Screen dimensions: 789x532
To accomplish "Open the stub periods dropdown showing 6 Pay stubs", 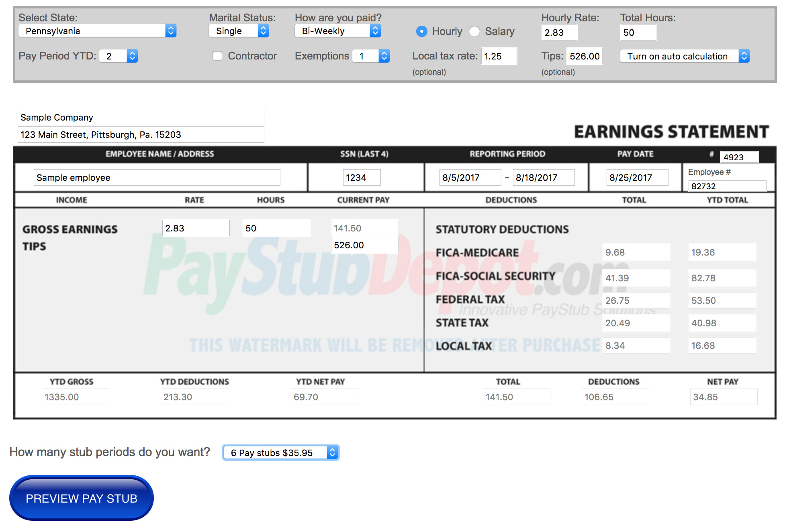I will pyautogui.click(x=280, y=452).
